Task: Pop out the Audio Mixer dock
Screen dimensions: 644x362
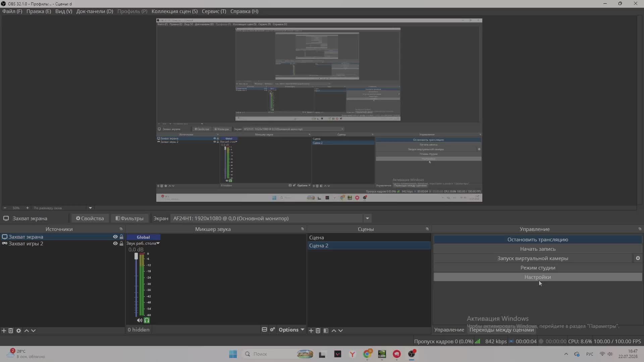Action: (x=302, y=229)
